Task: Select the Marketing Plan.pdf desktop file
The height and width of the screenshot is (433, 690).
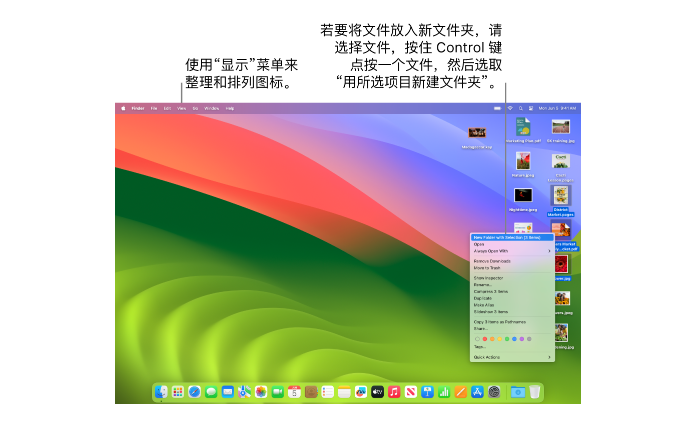Action: pyautogui.click(x=523, y=130)
